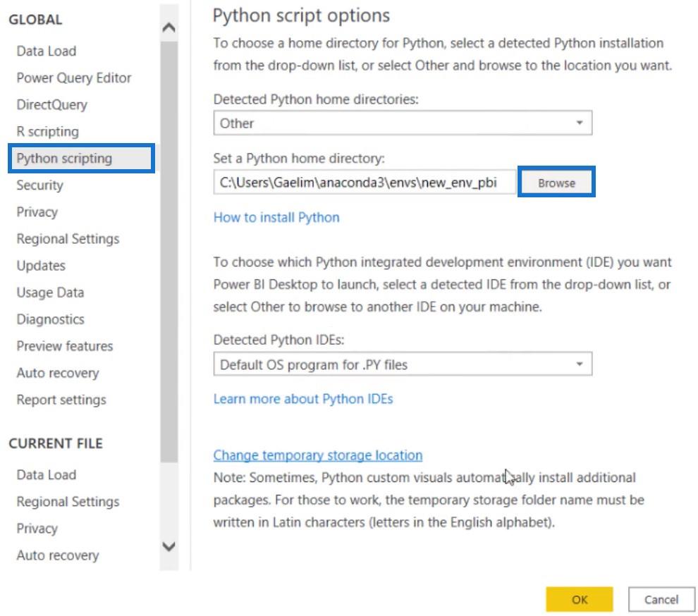This screenshot has height=616, width=698.
Task: Open Current File Regional Settings
Action: 68,502
